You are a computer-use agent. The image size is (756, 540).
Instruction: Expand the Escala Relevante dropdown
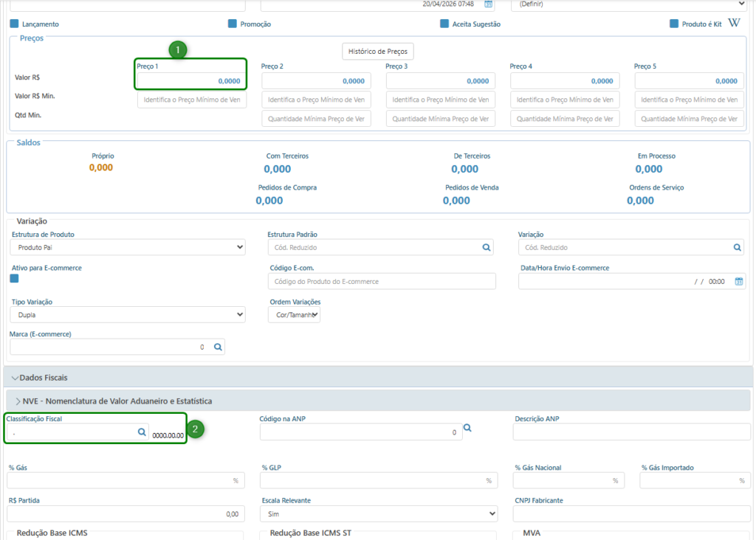pyautogui.click(x=379, y=513)
